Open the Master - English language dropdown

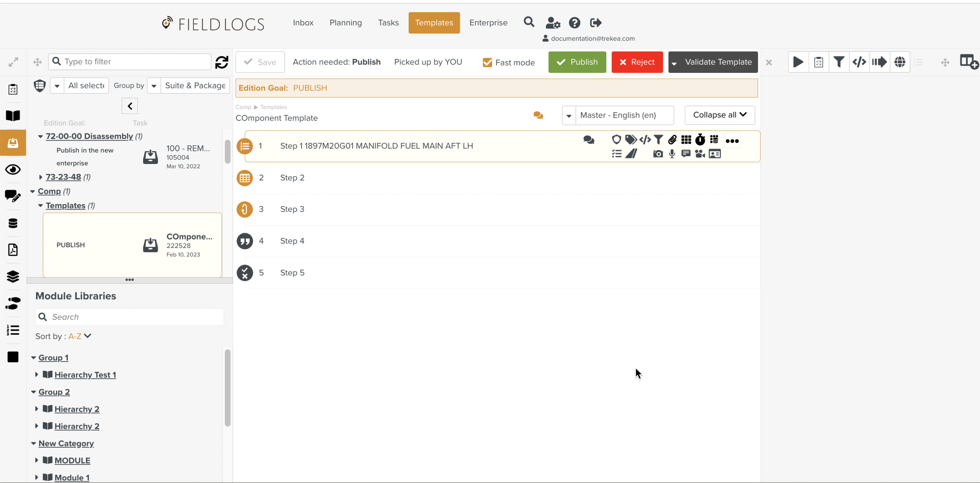tap(569, 115)
